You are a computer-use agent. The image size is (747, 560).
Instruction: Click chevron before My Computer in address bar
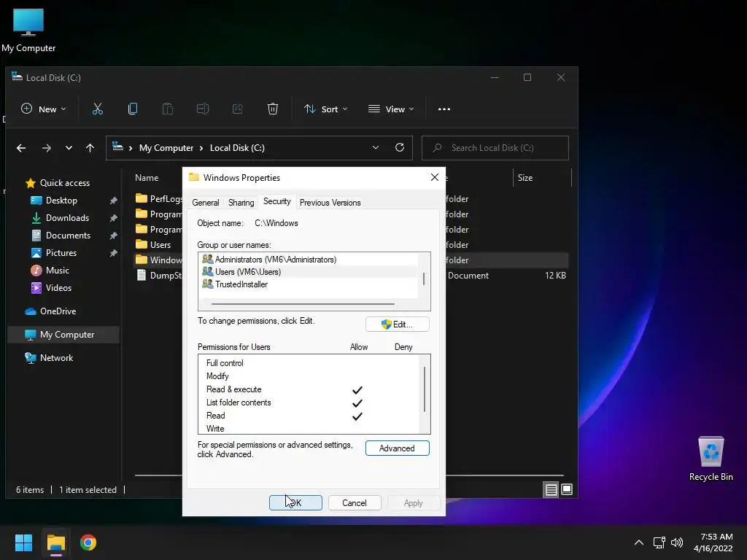(x=130, y=148)
